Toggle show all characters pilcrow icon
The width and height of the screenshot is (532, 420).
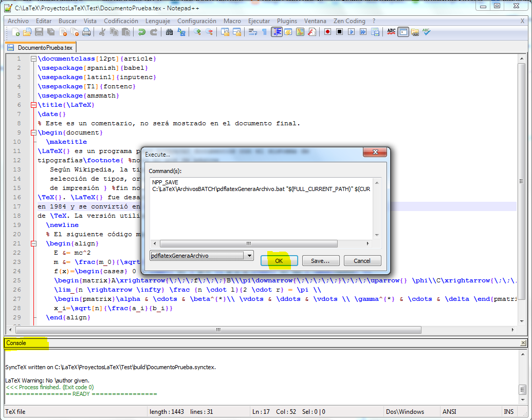point(264,32)
